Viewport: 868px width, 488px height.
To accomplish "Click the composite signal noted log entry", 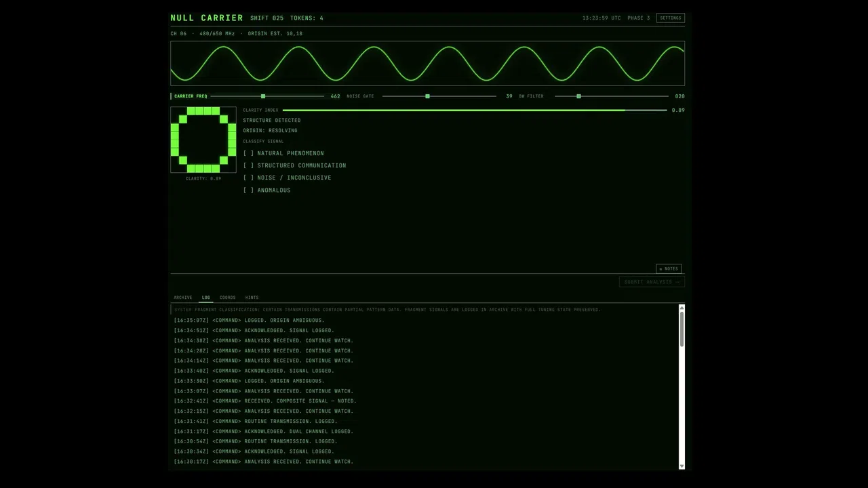I will pyautogui.click(x=265, y=401).
